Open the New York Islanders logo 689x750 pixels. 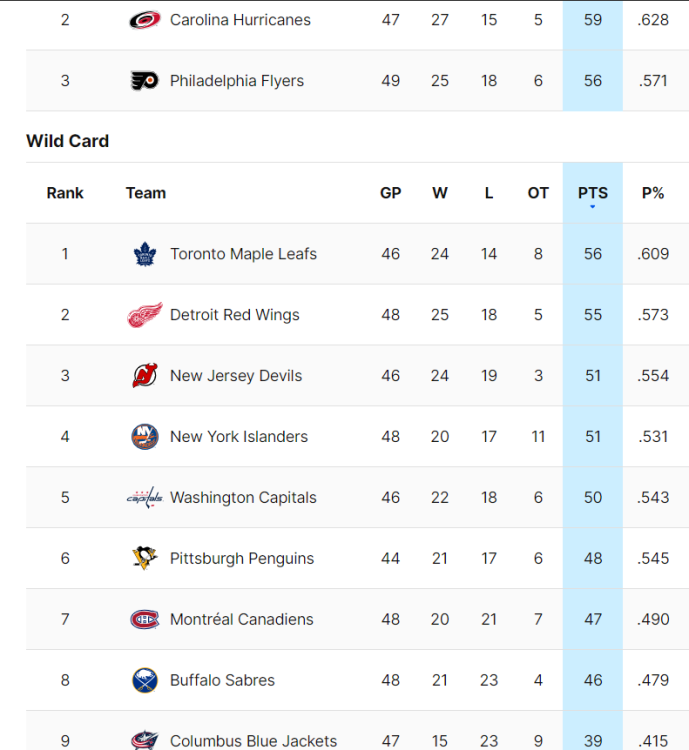pos(145,437)
